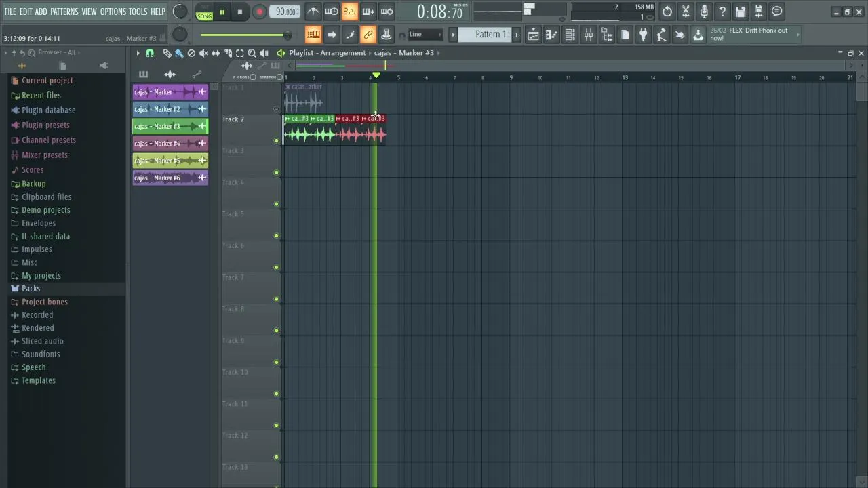868x488 pixels.
Task: Open the undo history icon
Action: point(667,12)
